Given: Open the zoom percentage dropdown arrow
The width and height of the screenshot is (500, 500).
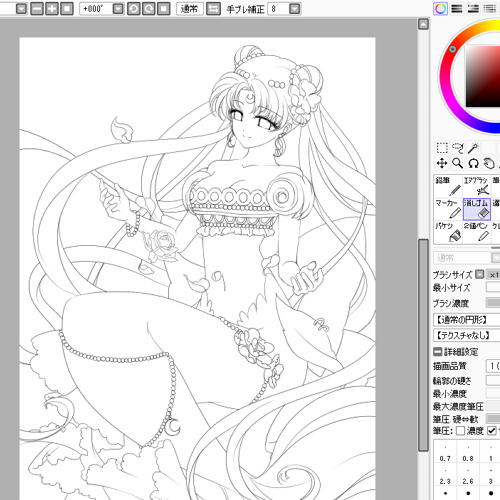Looking at the screenshot, I should coord(21,9).
